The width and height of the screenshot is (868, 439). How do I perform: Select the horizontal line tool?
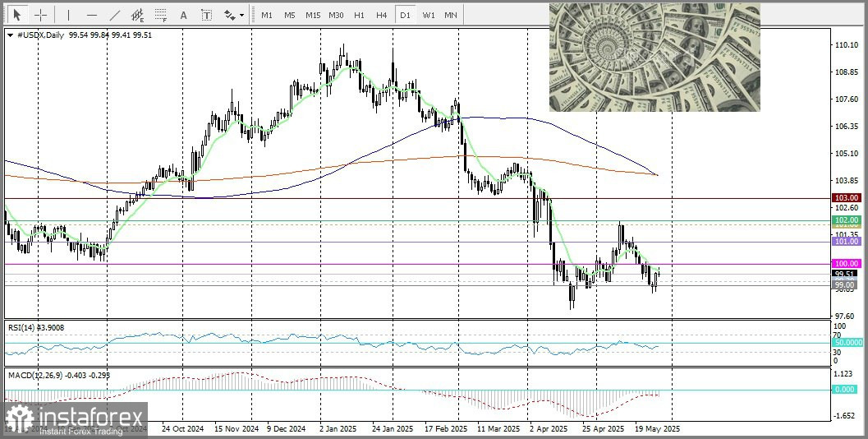pos(92,15)
